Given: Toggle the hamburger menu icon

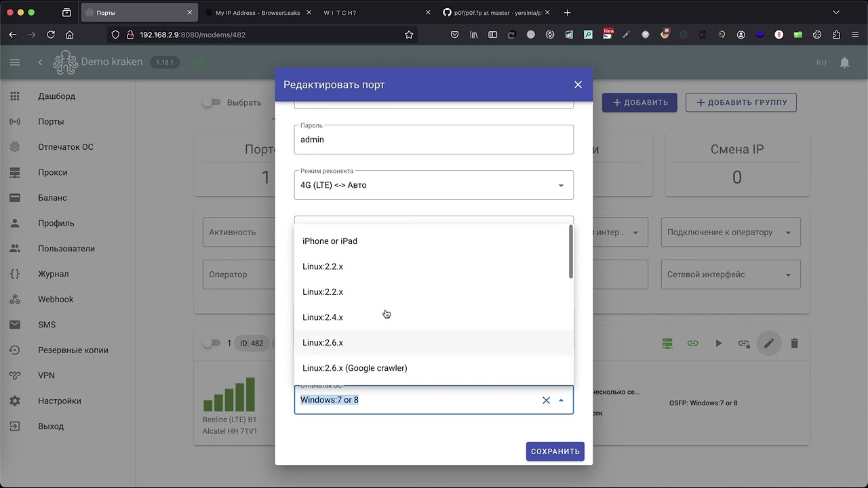Looking at the screenshot, I should (x=15, y=62).
